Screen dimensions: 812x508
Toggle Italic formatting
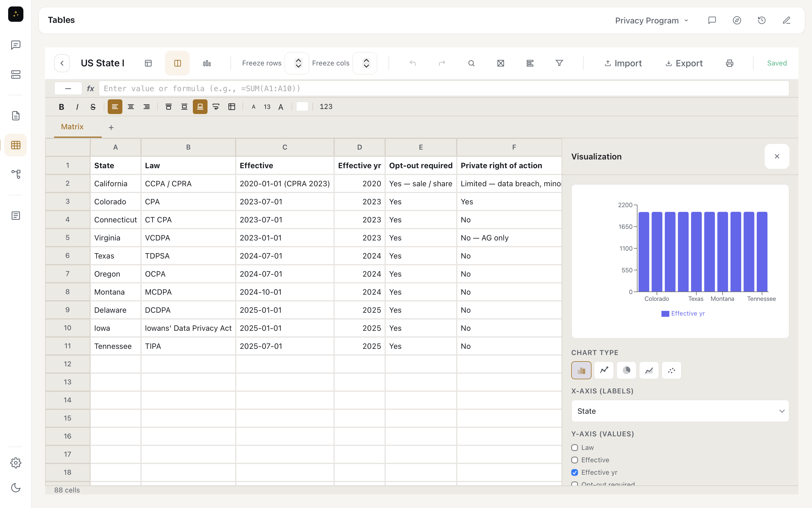point(77,107)
